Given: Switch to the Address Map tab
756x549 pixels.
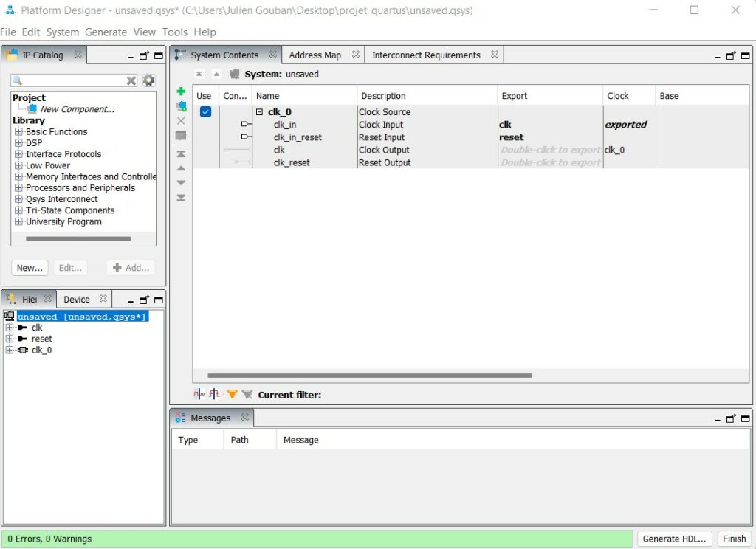Looking at the screenshot, I should tap(315, 55).
